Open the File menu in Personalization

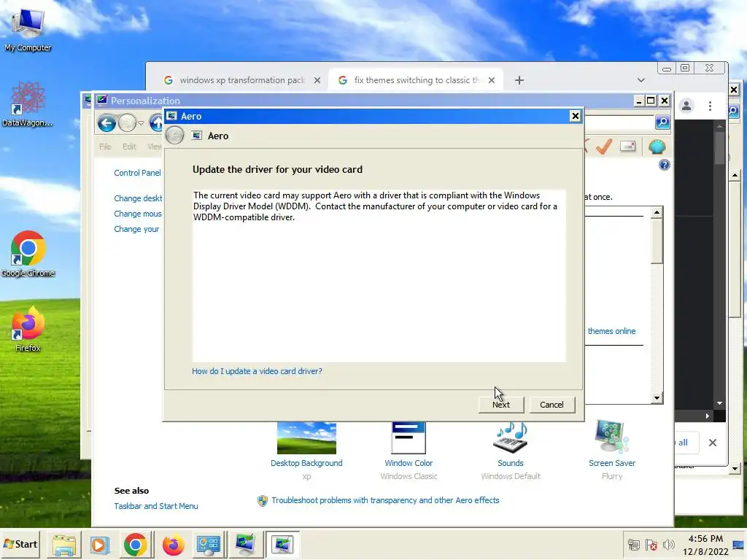(105, 147)
